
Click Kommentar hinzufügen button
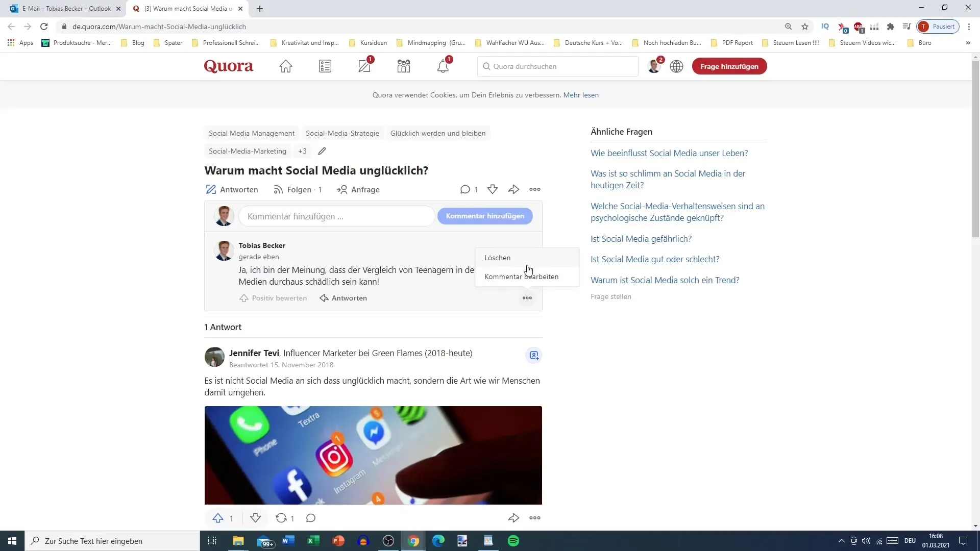pos(485,216)
